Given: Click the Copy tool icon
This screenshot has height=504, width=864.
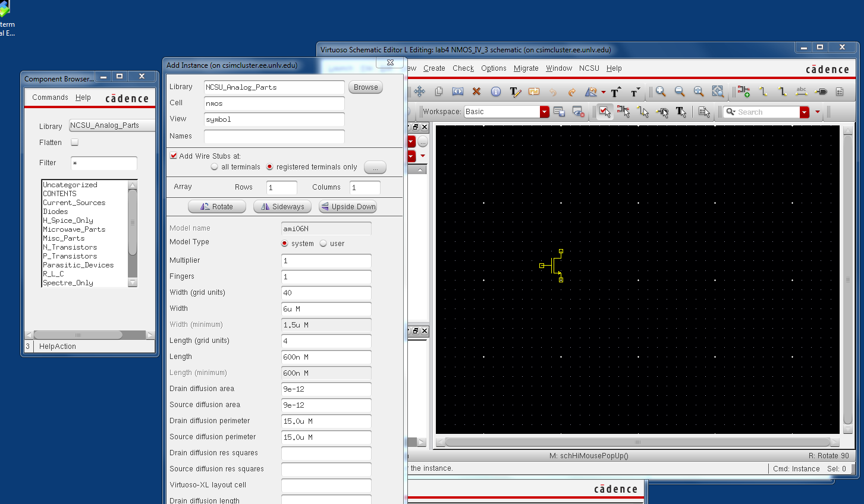Looking at the screenshot, I should click(439, 92).
